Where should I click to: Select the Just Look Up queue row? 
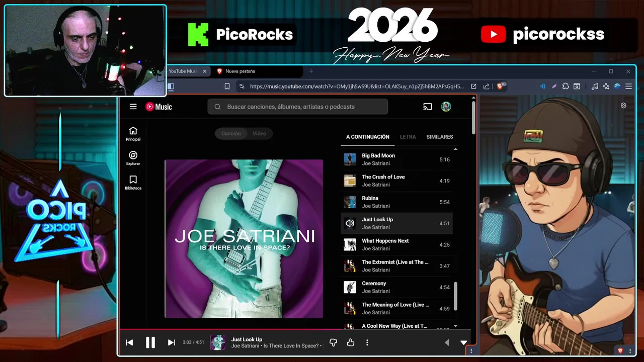pyautogui.click(x=396, y=223)
